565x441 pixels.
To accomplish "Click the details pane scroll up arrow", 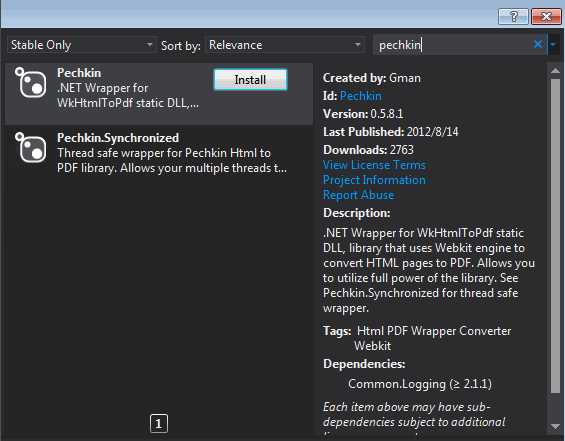I will click(x=555, y=71).
